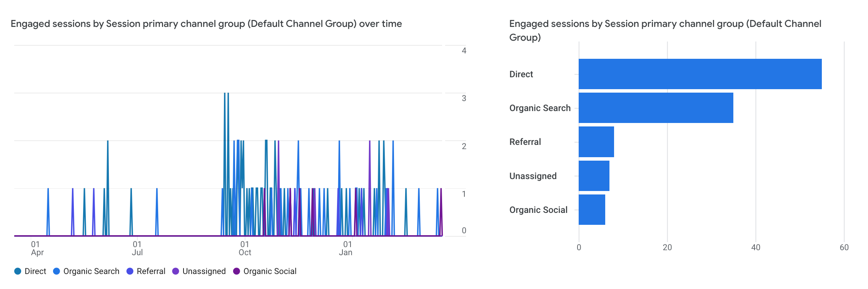Click the Organic Social legend dot
Image resolution: width=868 pixels, height=289 pixels.
coord(237,271)
